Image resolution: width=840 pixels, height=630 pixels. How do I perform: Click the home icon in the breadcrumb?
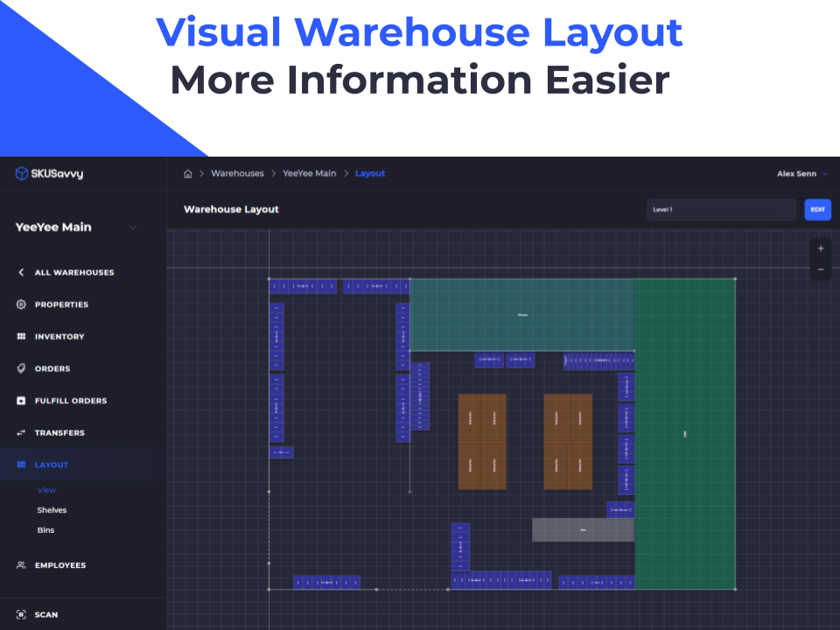tap(187, 173)
